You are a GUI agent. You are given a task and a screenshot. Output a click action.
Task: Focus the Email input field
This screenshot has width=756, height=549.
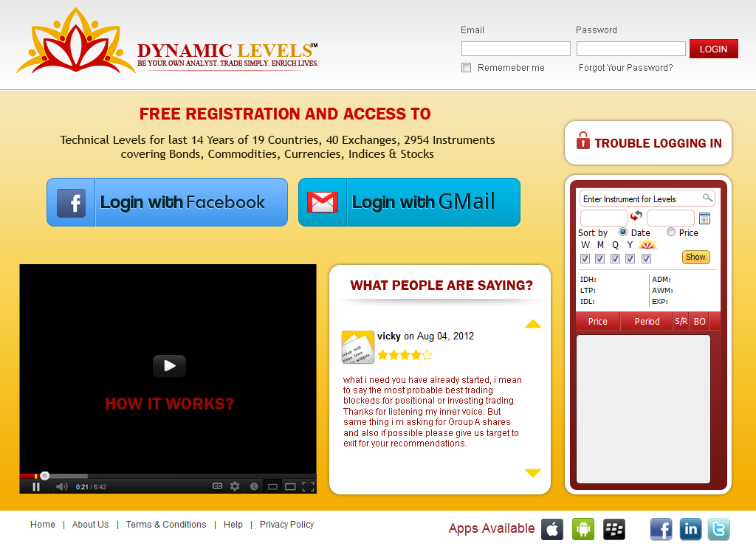516,49
